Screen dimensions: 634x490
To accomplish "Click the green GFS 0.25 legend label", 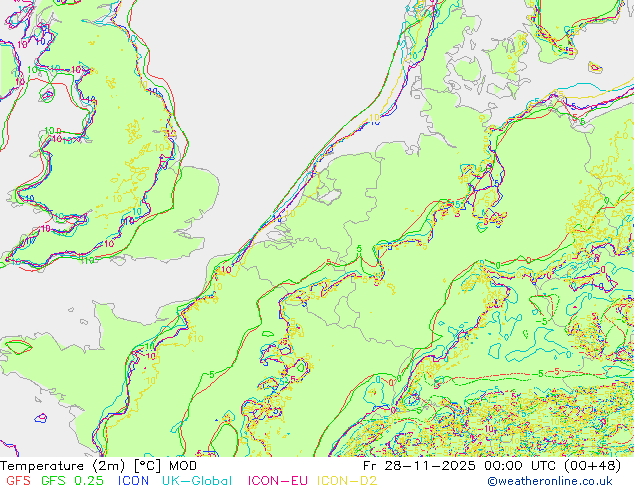I will tap(72, 481).
